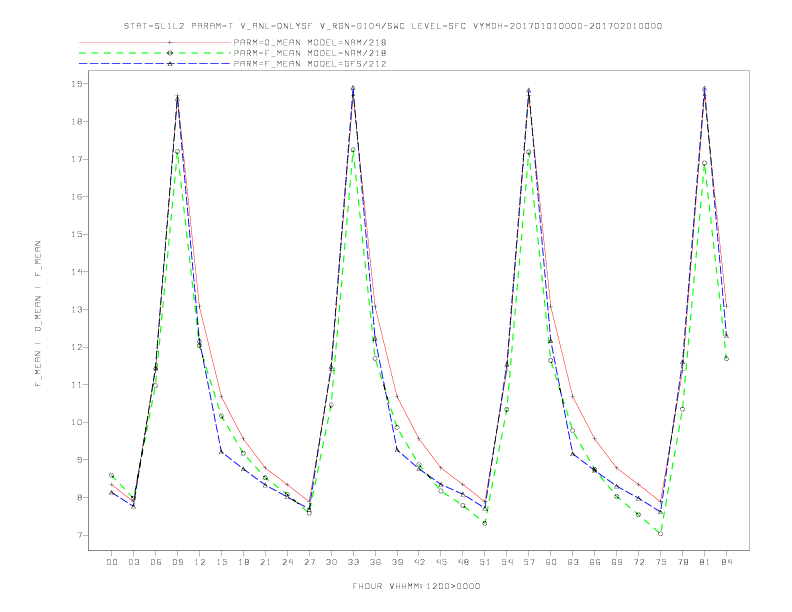
Task: Click x-axis forecast hour label 30
Action: 331,562
